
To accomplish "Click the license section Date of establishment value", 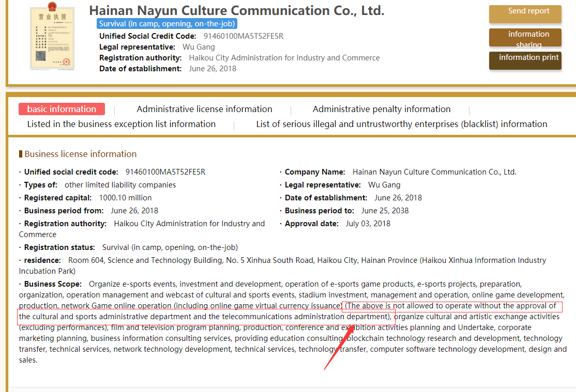I will click(398, 197).
